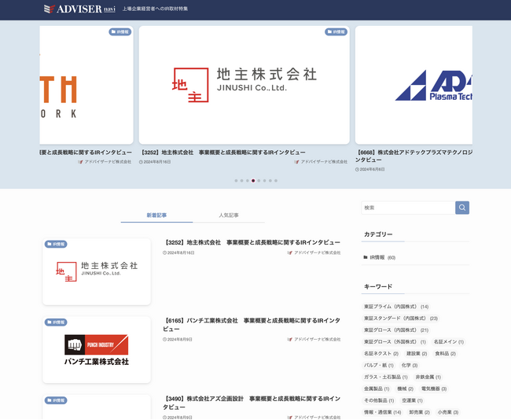
Task: Click author icon in 【6165】パンチ工業 list row
Action: point(290,340)
